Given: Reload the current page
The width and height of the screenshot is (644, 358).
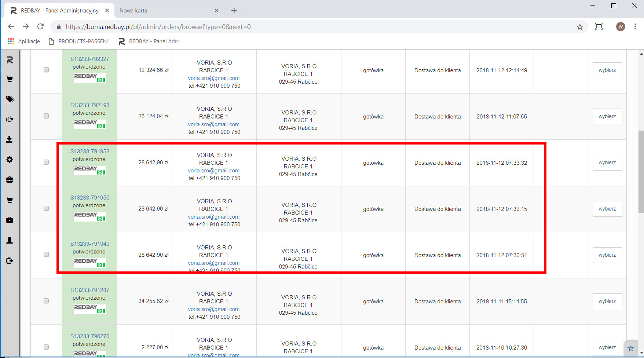Looking at the screenshot, I should (x=40, y=26).
